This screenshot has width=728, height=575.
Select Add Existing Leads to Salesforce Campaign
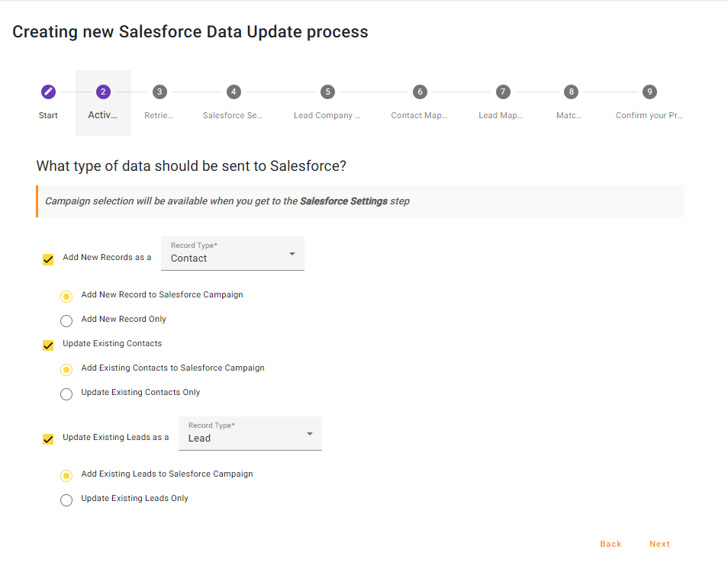[66, 475]
